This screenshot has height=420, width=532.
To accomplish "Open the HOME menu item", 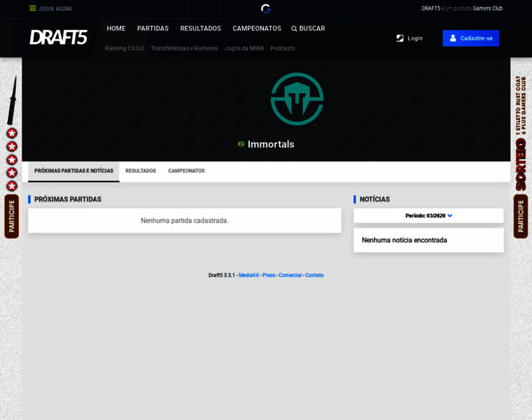I will tap(116, 29).
